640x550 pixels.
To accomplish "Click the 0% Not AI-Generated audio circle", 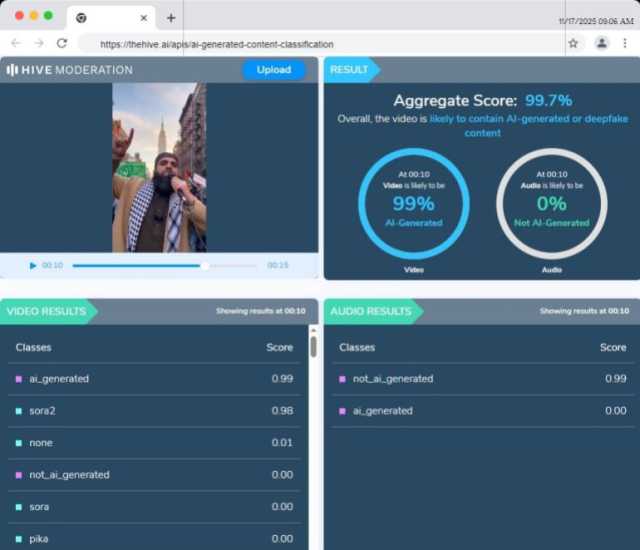I will point(551,203).
